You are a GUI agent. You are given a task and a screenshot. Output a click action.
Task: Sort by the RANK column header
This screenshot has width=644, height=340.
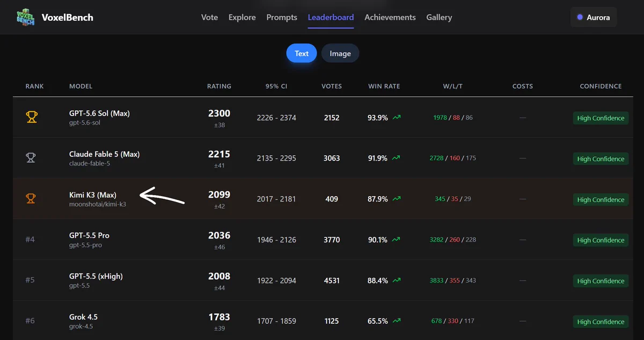point(35,86)
